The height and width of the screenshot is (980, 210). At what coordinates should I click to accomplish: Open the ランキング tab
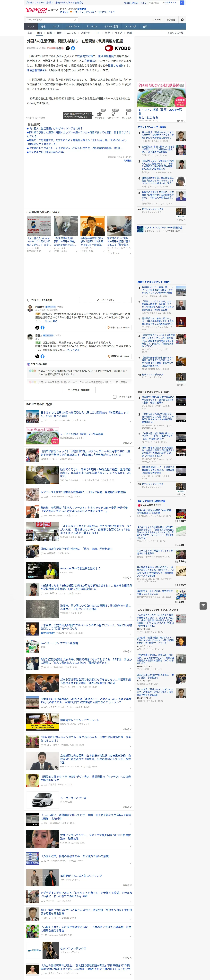click(130, 27)
